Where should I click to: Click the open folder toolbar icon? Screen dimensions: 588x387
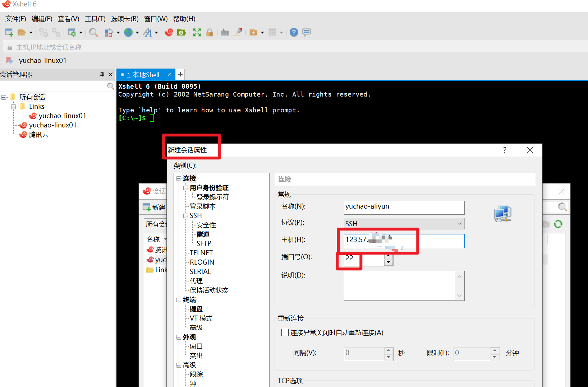point(22,32)
